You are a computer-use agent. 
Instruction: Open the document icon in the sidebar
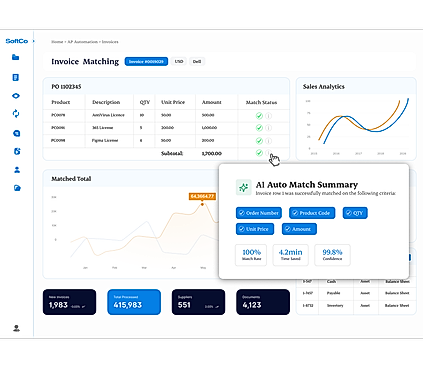(16, 77)
